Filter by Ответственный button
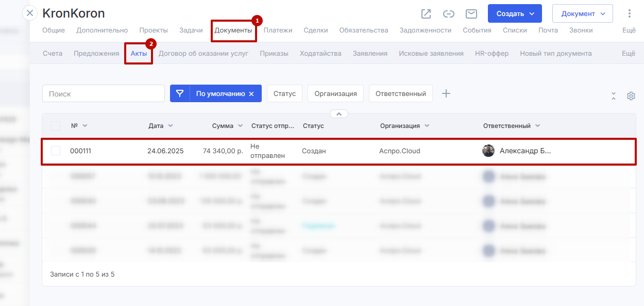This screenshot has width=644, height=306. (400, 94)
